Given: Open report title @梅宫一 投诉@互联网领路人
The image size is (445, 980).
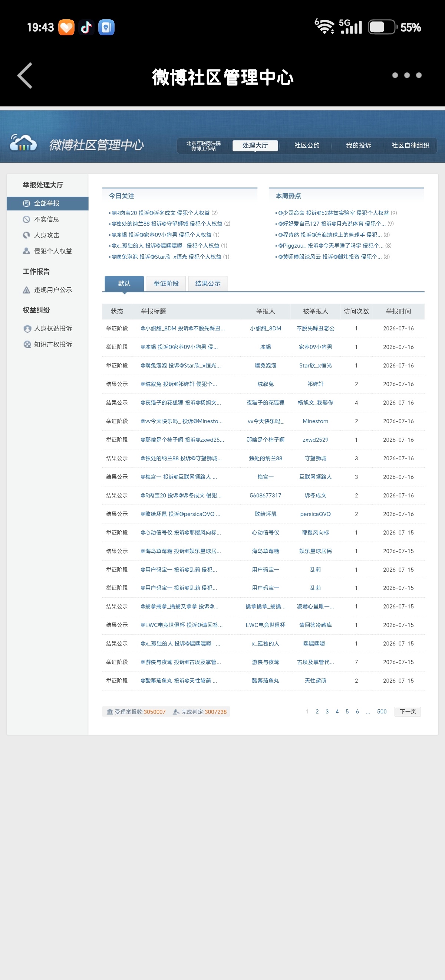Looking at the screenshot, I should point(179,477).
